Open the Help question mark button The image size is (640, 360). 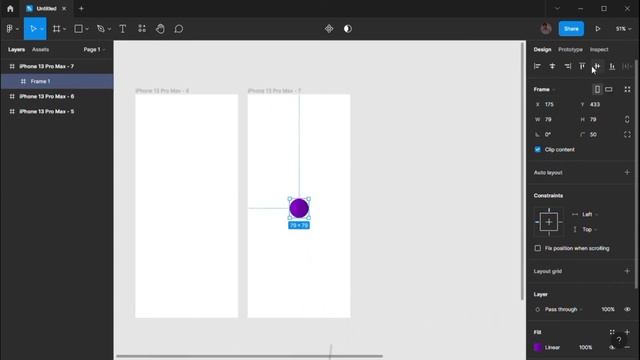coord(619,340)
